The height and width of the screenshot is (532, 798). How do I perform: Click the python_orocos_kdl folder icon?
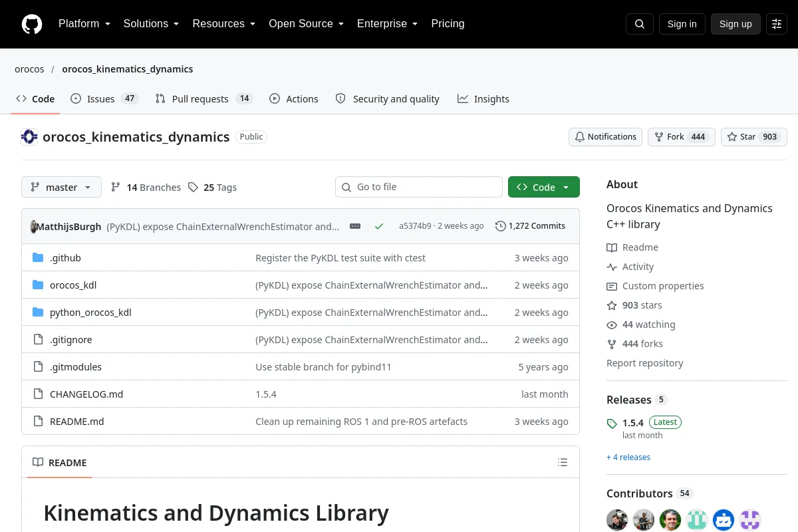pos(38,313)
